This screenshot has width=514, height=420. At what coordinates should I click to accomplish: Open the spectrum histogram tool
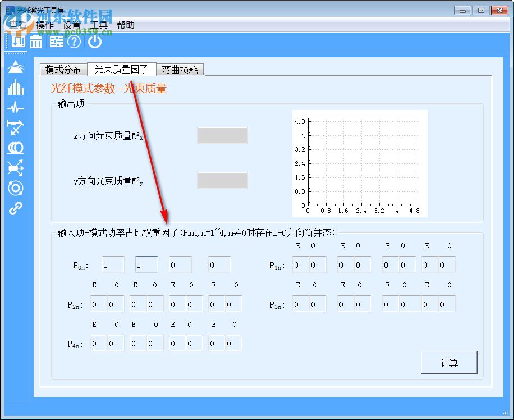click(x=15, y=87)
